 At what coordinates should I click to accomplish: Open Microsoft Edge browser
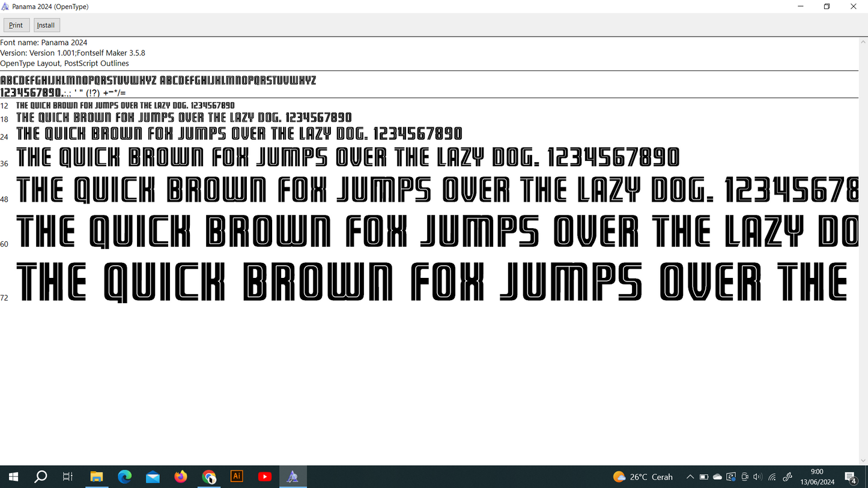pyautogui.click(x=124, y=477)
